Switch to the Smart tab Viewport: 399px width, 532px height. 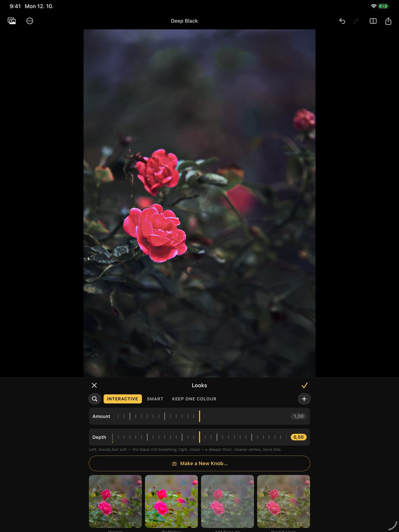155,399
